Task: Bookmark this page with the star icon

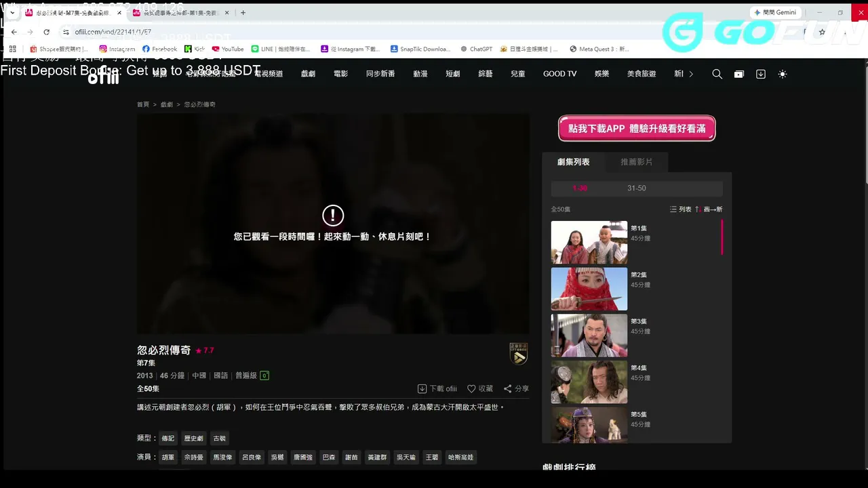Action: coord(822,32)
